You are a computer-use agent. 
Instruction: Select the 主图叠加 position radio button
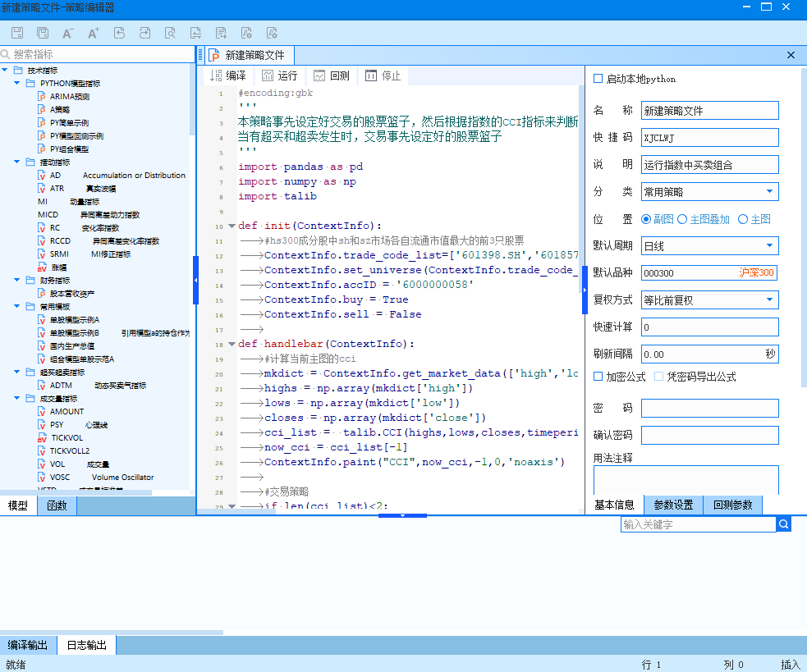[682, 219]
